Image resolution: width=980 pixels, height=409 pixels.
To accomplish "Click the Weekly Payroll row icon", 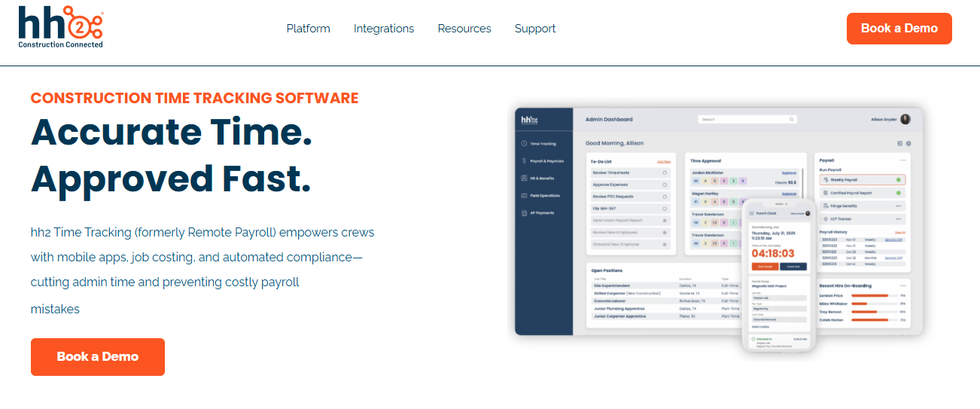I will point(825,180).
